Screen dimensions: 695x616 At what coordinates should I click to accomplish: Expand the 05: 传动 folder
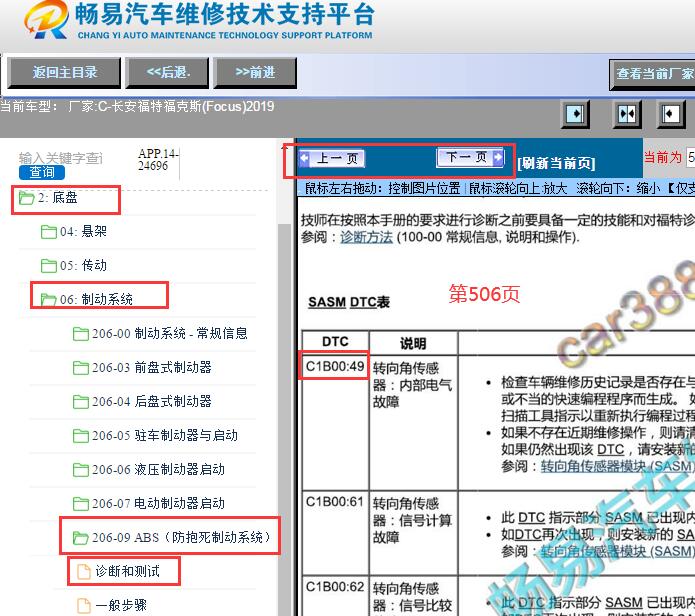[x=83, y=265]
